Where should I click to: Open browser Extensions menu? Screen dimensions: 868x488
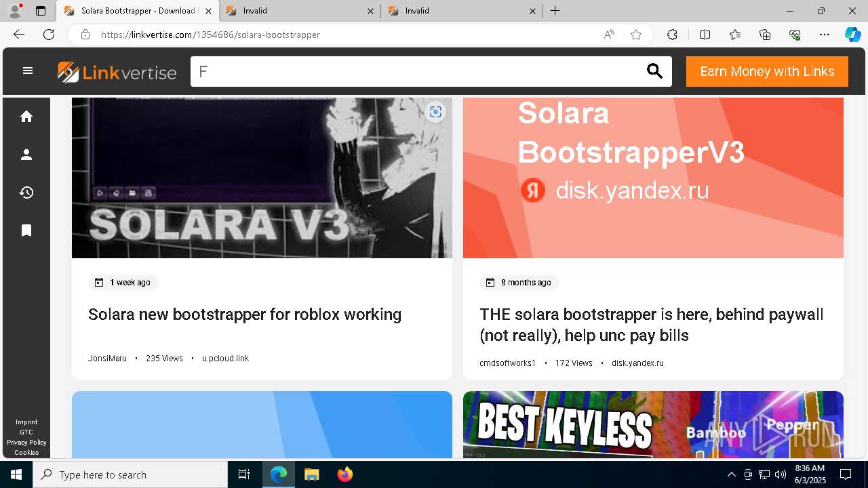point(672,35)
